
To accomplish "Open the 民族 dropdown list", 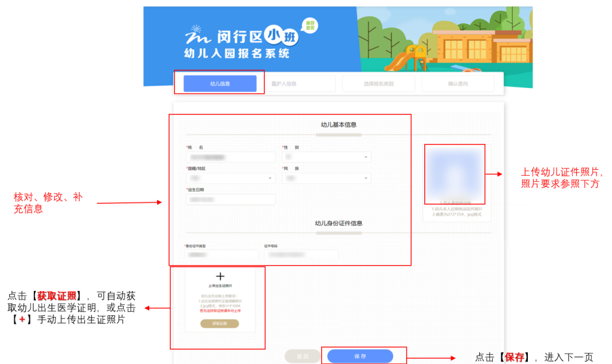I will click(327, 178).
